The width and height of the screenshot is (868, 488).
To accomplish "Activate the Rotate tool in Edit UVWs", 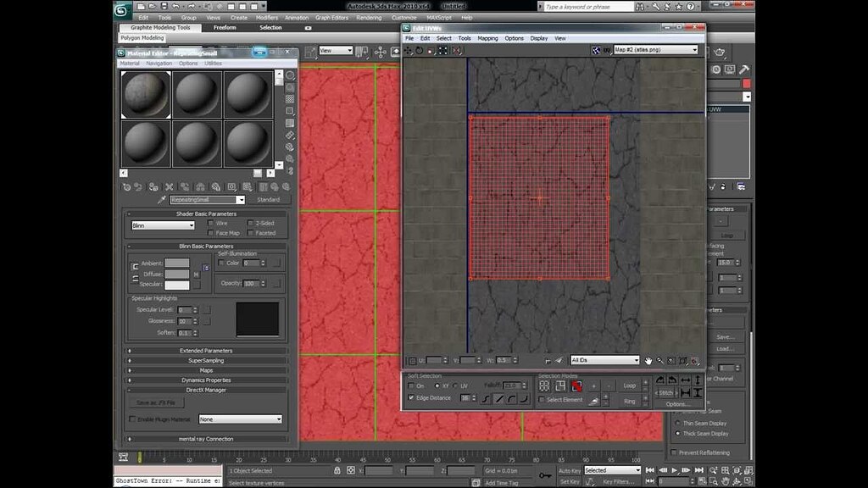I will tap(420, 50).
